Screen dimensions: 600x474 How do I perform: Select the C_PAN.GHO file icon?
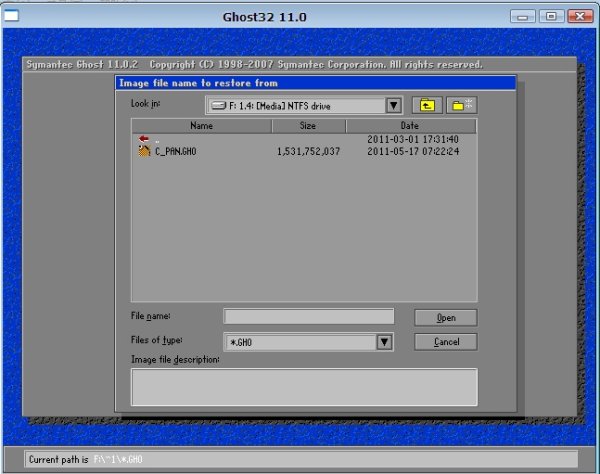coord(144,152)
